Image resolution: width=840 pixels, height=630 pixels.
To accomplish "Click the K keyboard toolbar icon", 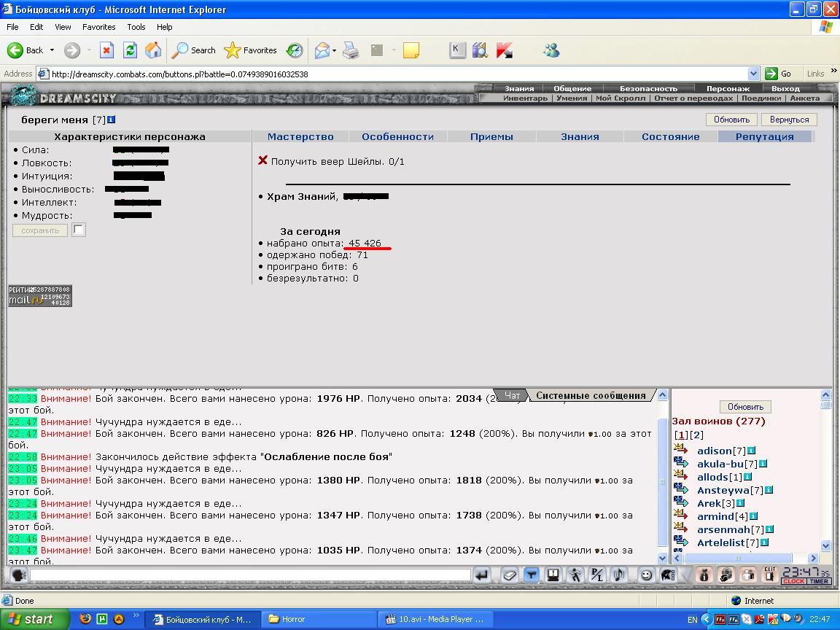I will (457, 50).
